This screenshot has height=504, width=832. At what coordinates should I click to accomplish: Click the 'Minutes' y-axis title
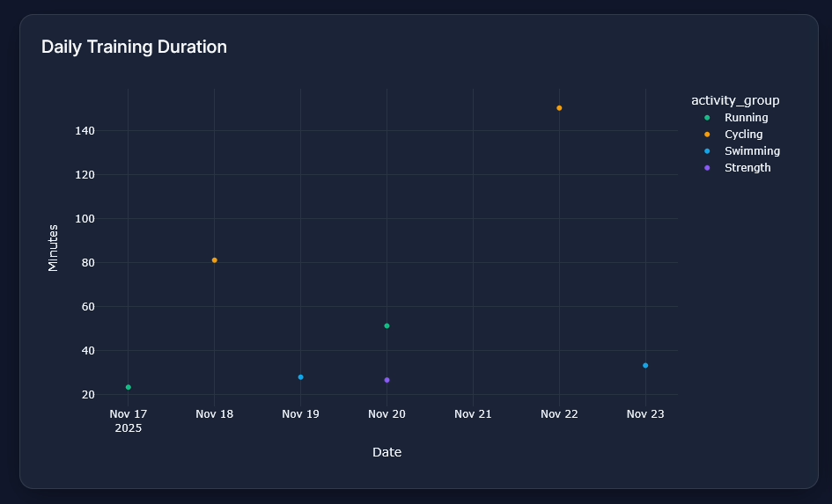pyautogui.click(x=53, y=247)
